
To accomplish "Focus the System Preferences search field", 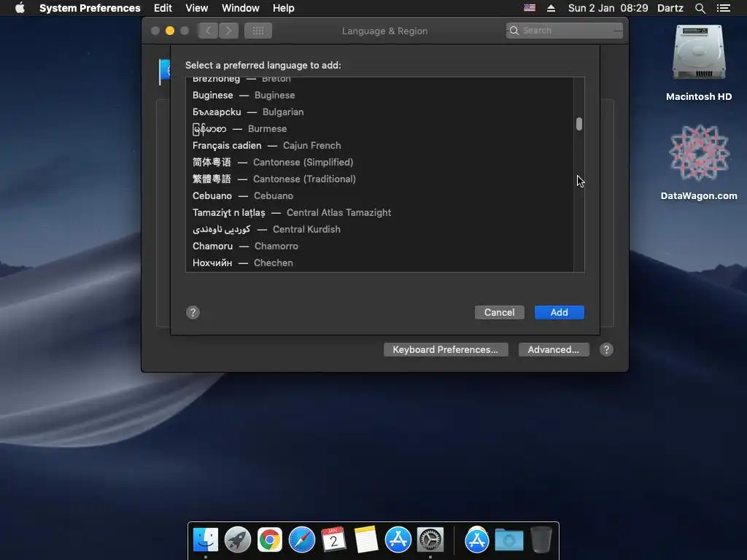I will (x=565, y=31).
